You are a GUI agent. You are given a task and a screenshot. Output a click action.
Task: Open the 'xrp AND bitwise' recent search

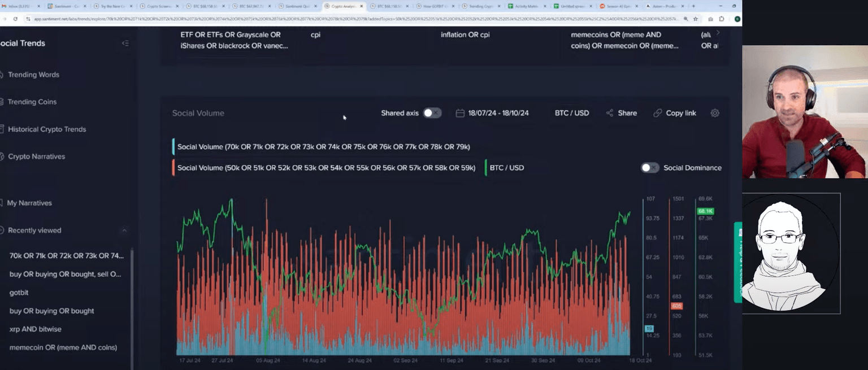pos(36,329)
